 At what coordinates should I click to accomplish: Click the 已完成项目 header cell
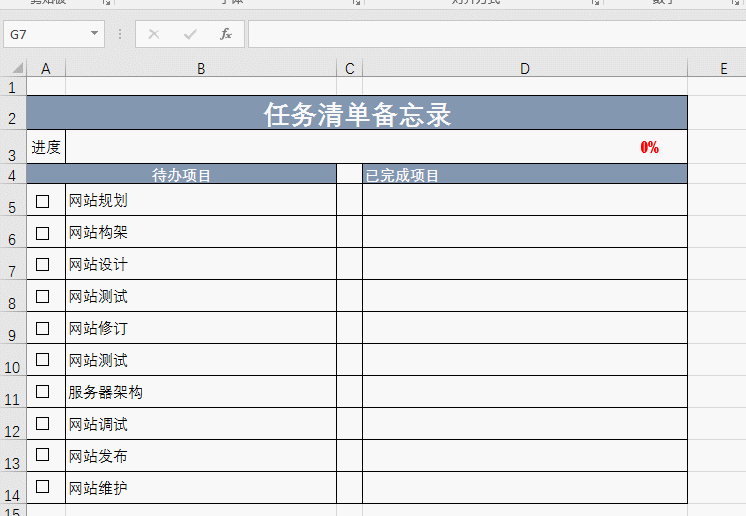pos(525,175)
